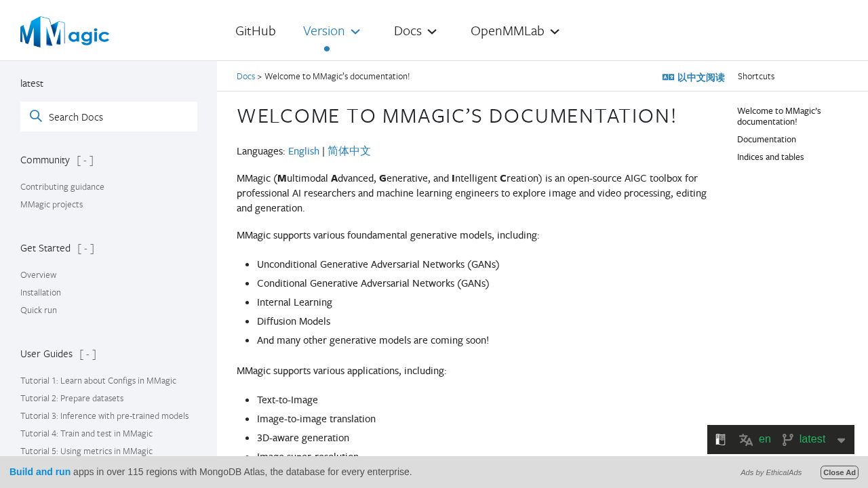Click the Image-to-image translation list item
868x488 pixels.
[316, 419]
